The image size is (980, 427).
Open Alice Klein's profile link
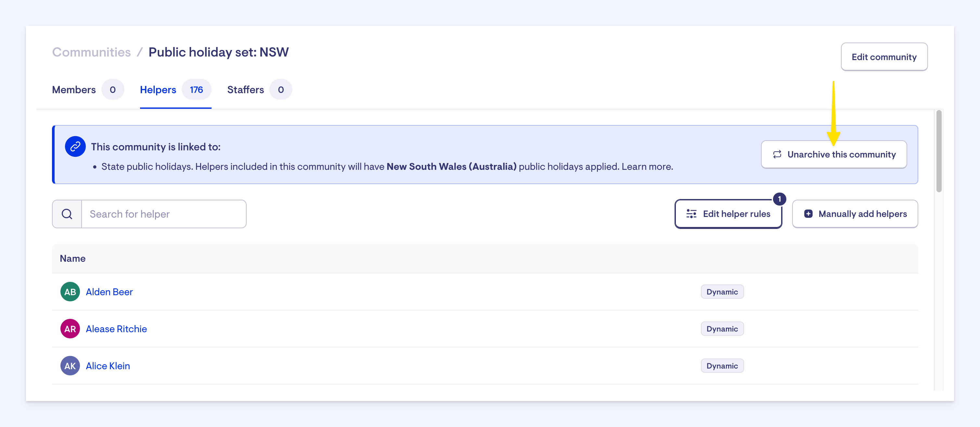pos(108,366)
